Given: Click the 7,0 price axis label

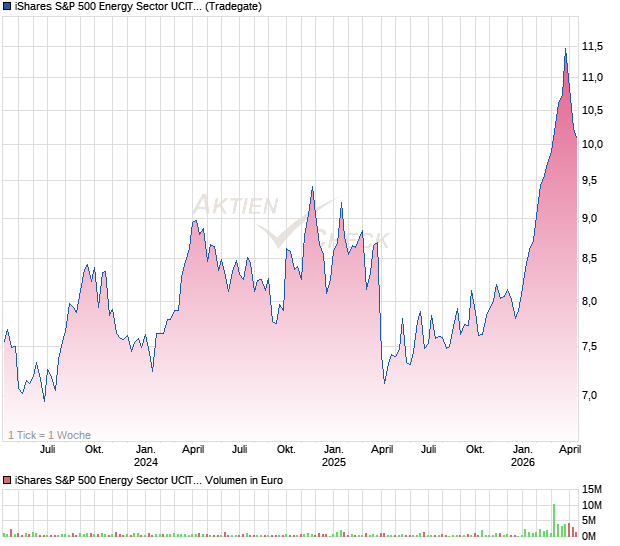Looking at the screenshot, I should [x=593, y=395].
